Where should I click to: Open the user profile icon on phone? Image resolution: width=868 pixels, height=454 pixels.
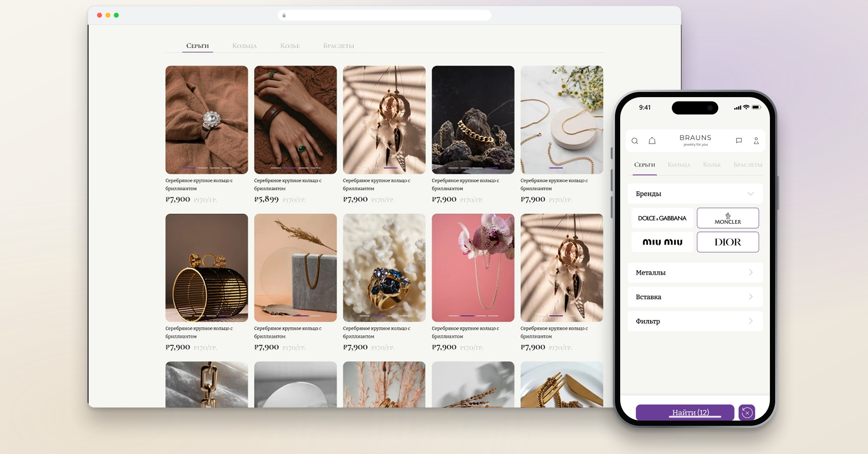[x=756, y=140]
